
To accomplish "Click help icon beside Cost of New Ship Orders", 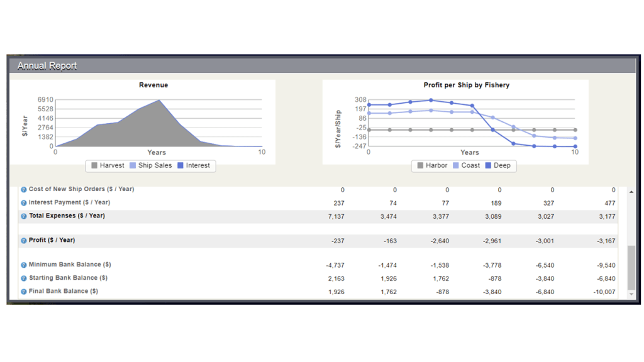I will click(x=24, y=190).
